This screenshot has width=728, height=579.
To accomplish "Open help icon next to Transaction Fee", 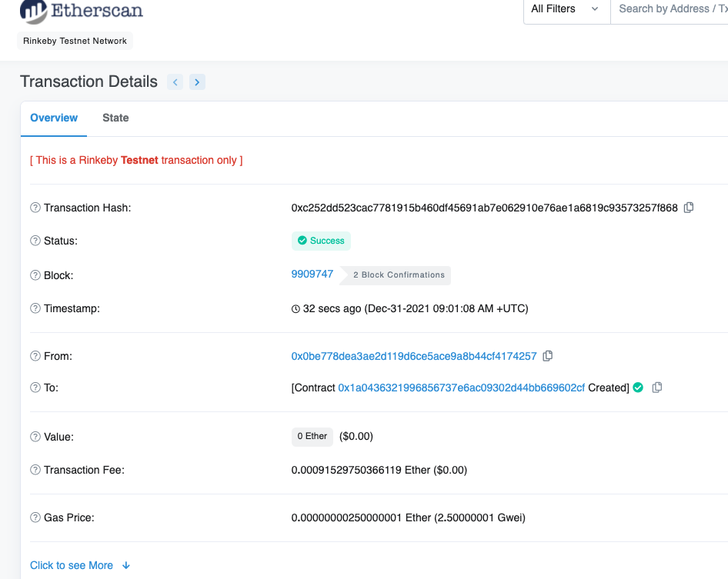I will coord(35,470).
